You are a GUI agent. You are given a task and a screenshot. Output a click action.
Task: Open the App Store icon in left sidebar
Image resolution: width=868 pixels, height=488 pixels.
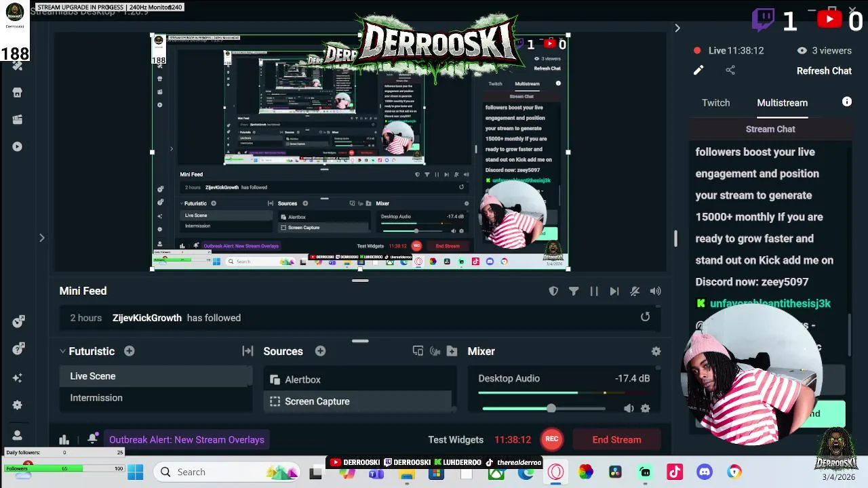[x=18, y=92]
